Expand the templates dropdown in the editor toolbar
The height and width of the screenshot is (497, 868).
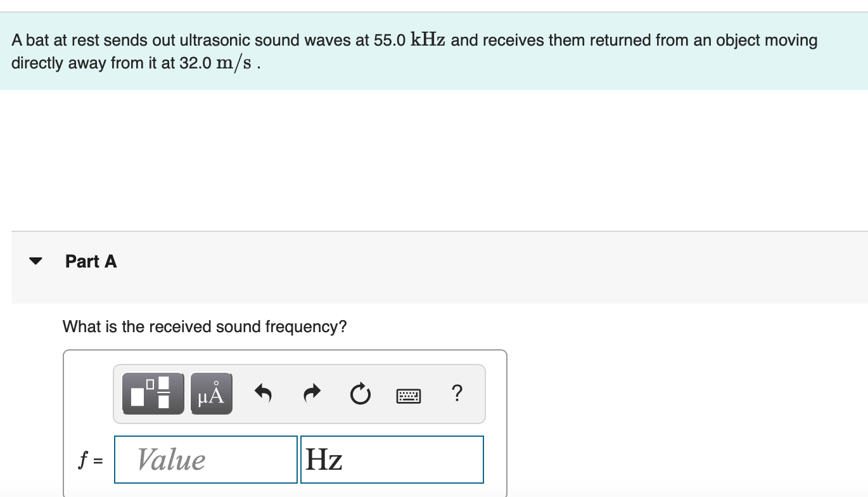tap(152, 393)
